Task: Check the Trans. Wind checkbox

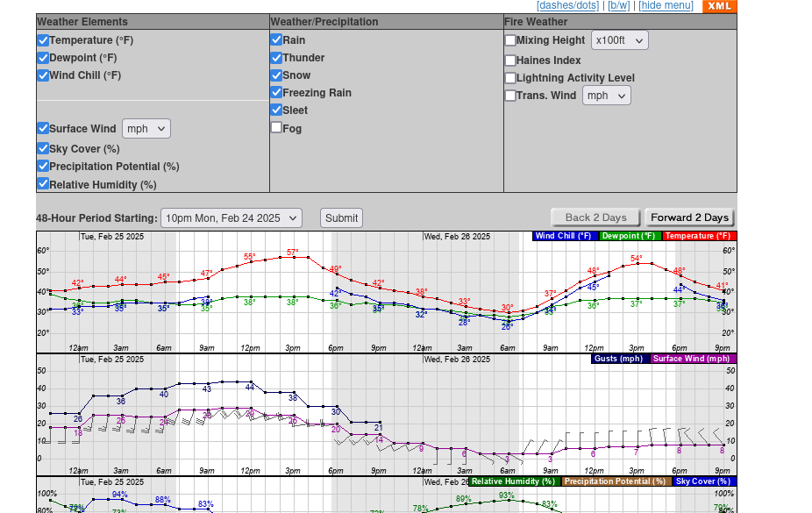Action: 510,96
